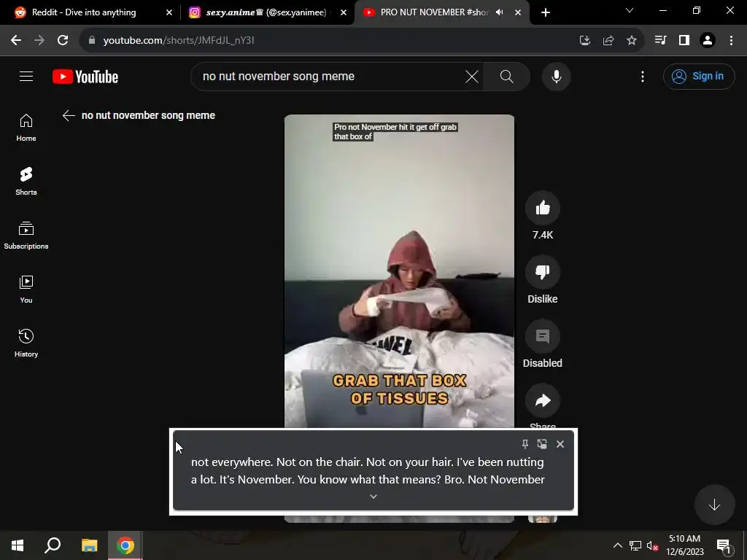Open the Windows Start menu
747x560 pixels.
[18, 545]
